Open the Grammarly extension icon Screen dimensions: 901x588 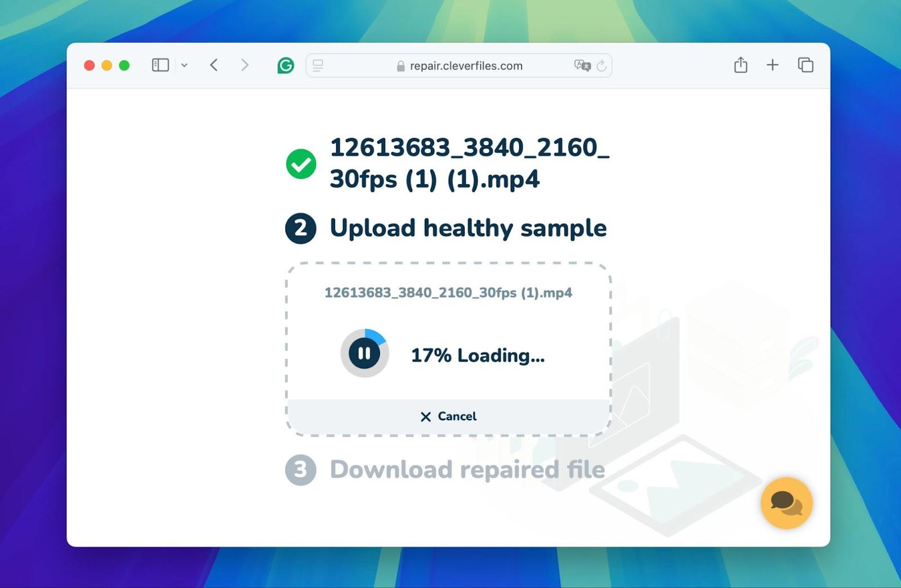point(286,65)
